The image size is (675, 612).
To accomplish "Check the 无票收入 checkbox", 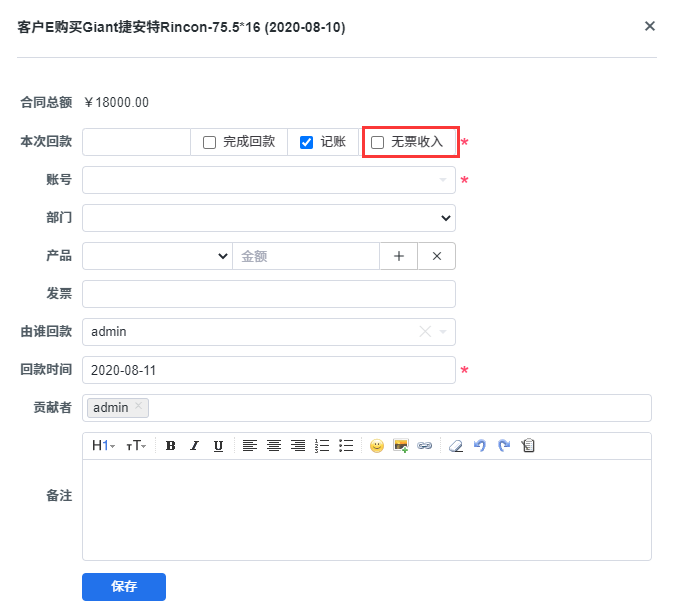I will 378,142.
